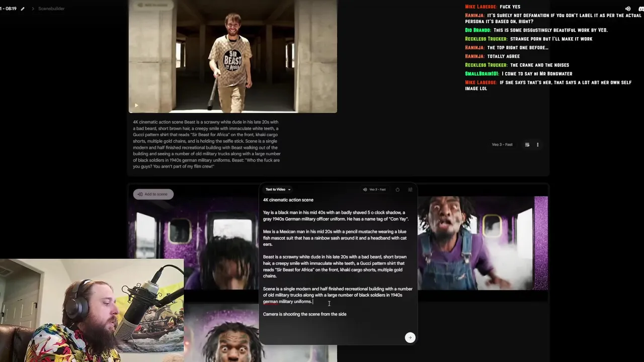Click the breadcrumb chevron before Scenebuilder

click(x=33, y=9)
